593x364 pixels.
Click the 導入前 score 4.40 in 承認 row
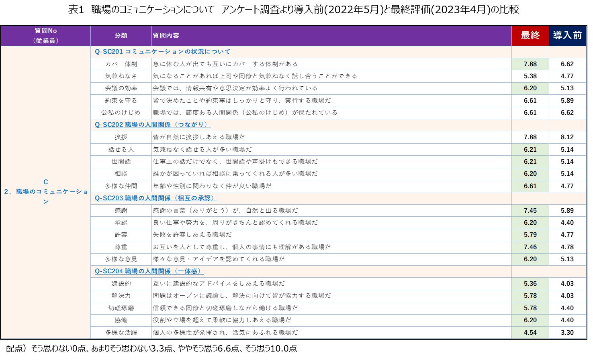coord(567,223)
